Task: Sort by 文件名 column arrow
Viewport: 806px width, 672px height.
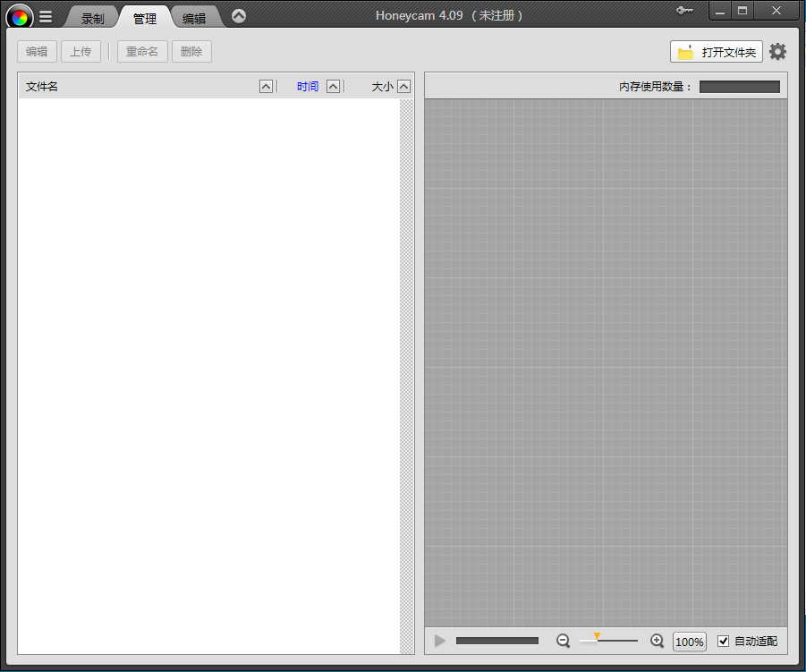Action: (266, 87)
